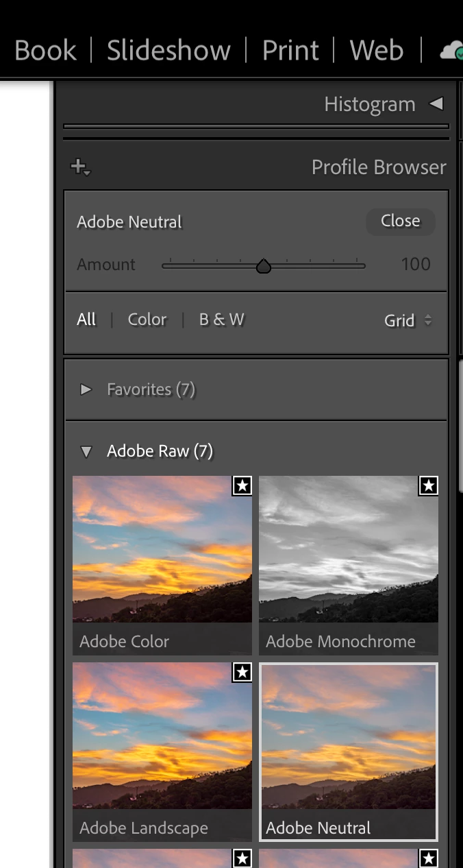The image size is (463, 868).
Task: Expand the Favorites (7) group
Action: pos(86,389)
